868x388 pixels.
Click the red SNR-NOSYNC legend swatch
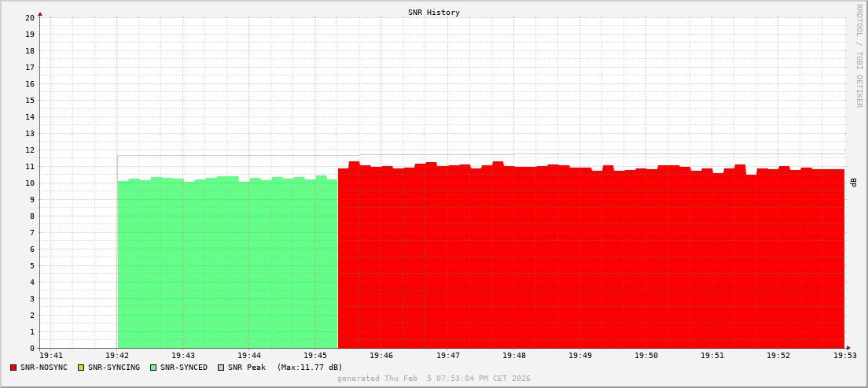(13, 368)
